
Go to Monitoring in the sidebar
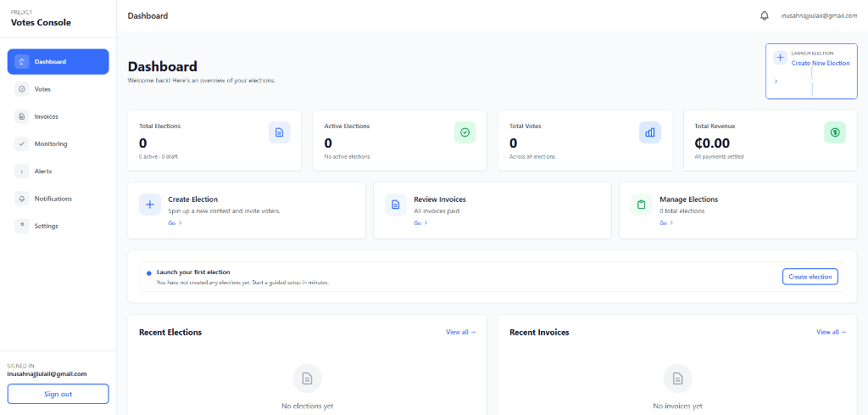pos(50,144)
